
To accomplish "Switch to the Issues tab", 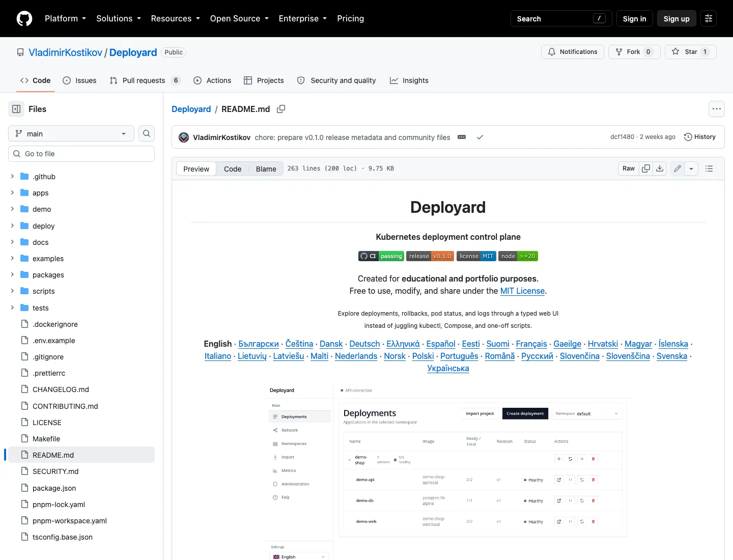I will [79, 80].
